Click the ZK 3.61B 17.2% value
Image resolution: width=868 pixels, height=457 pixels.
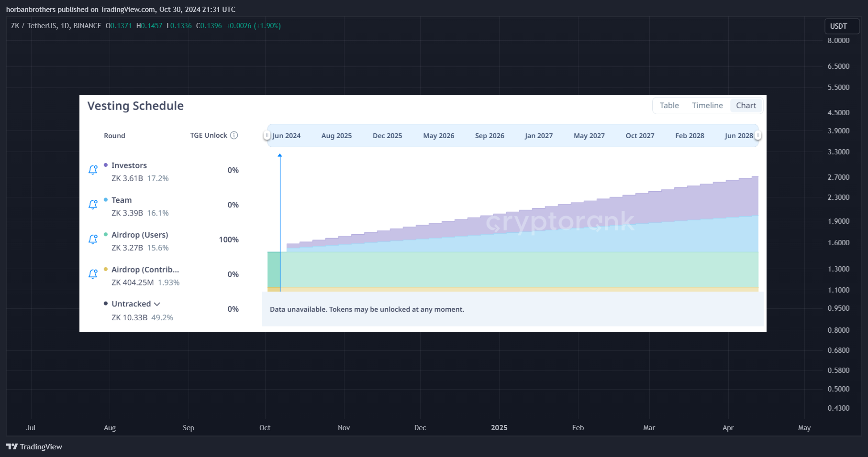tap(140, 178)
